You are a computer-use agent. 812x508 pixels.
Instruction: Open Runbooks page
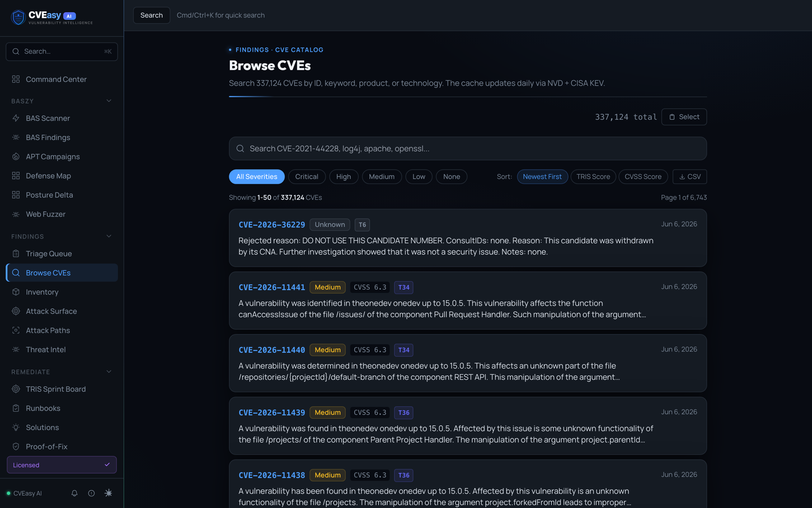(62, 408)
